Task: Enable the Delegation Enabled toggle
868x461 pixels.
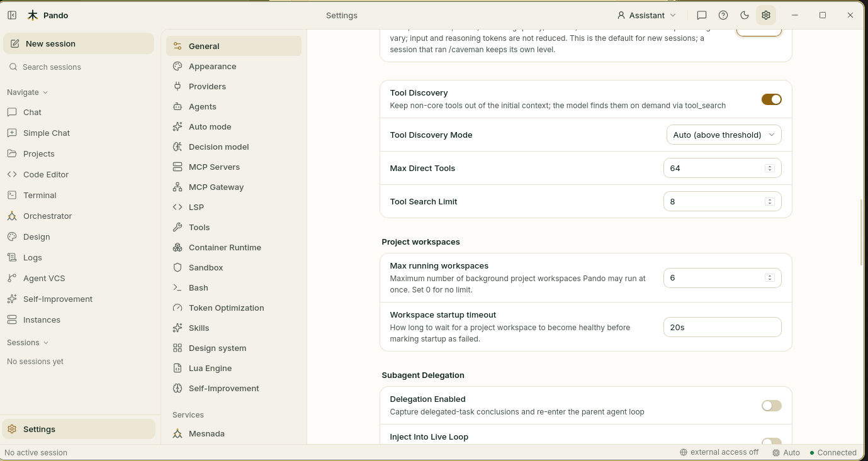Action: click(x=771, y=406)
